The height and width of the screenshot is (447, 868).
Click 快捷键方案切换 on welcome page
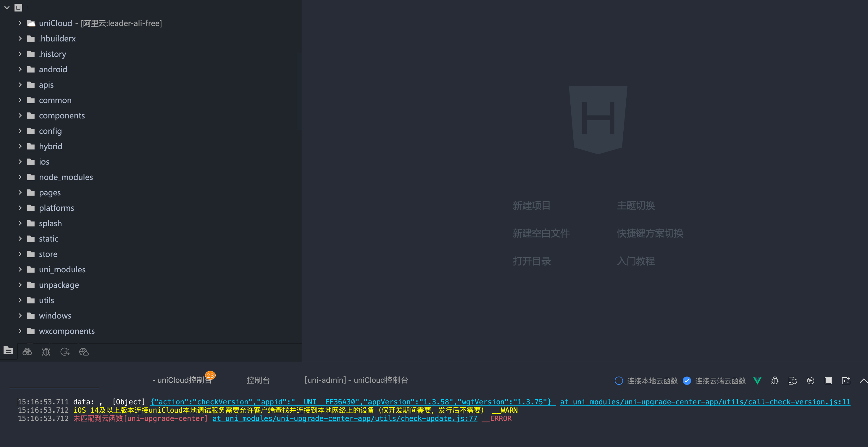coord(650,233)
